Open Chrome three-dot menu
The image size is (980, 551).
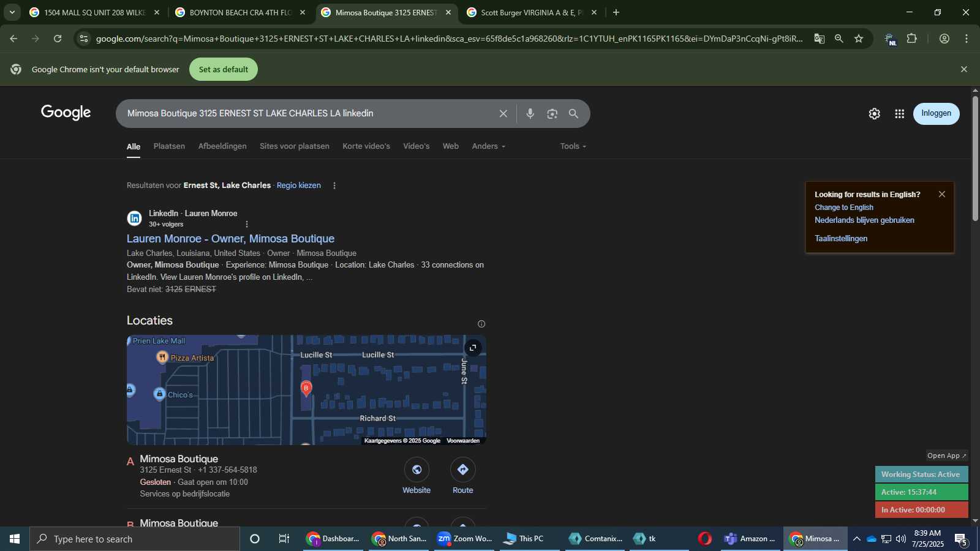point(967,39)
